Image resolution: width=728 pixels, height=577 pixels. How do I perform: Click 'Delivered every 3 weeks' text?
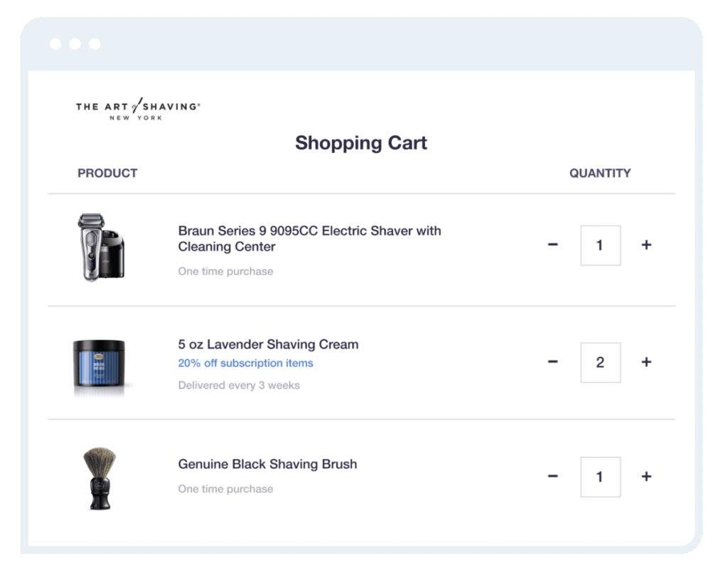(x=239, y=385)
